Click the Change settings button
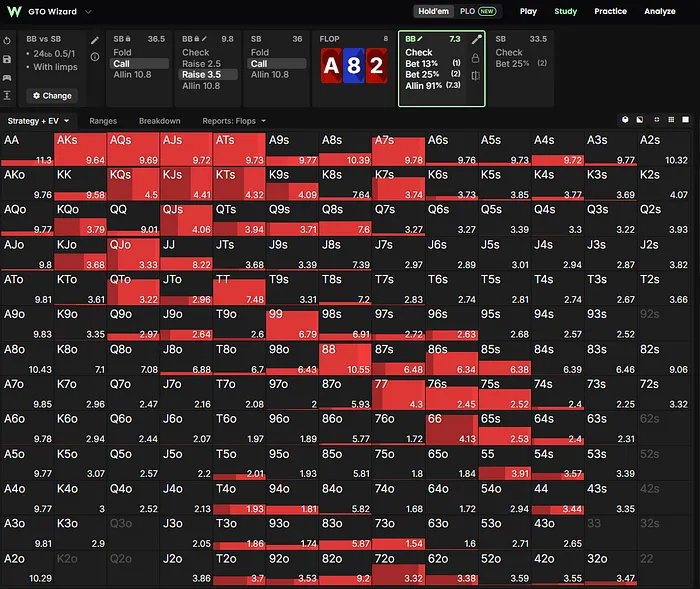 (x=52, y=96)
